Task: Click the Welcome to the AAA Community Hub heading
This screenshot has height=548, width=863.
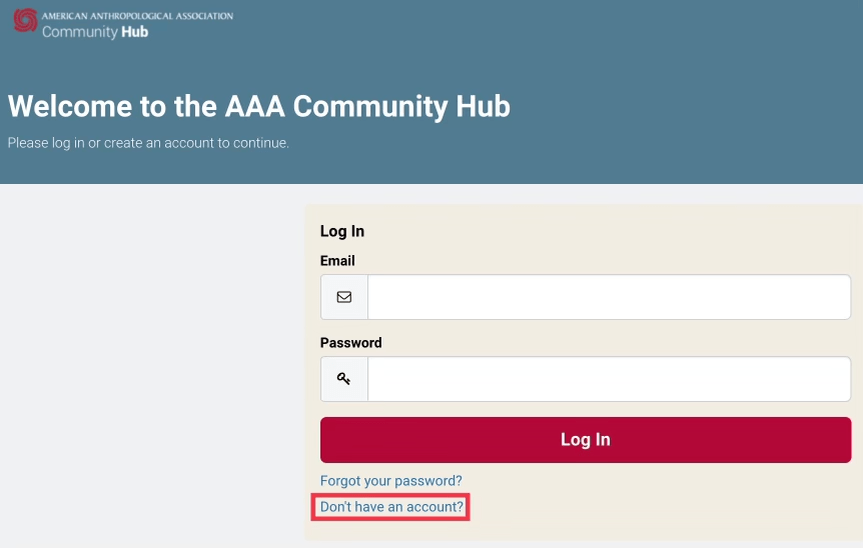Action: click(258, 106)
